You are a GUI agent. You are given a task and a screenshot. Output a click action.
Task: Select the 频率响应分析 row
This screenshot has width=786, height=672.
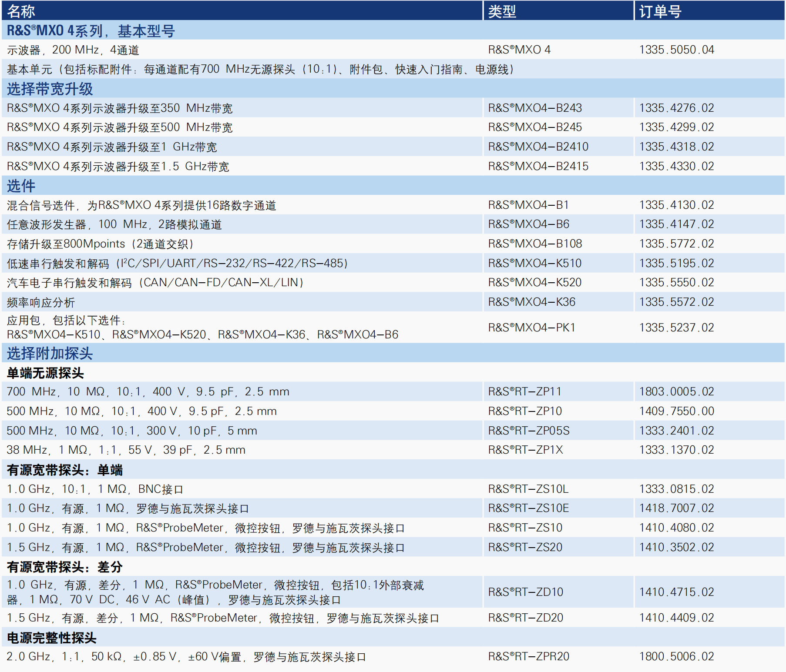coord(41,302)
